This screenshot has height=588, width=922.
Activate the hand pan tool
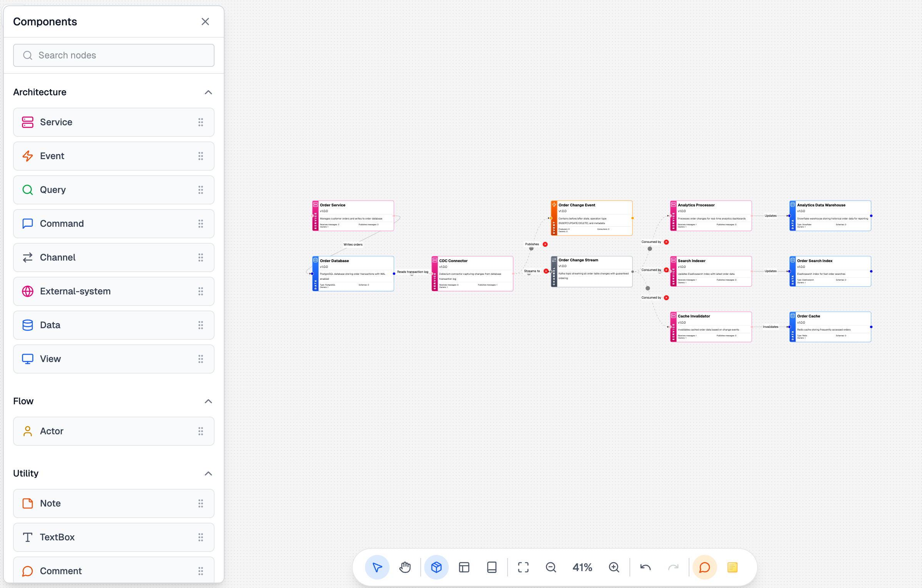405,567
